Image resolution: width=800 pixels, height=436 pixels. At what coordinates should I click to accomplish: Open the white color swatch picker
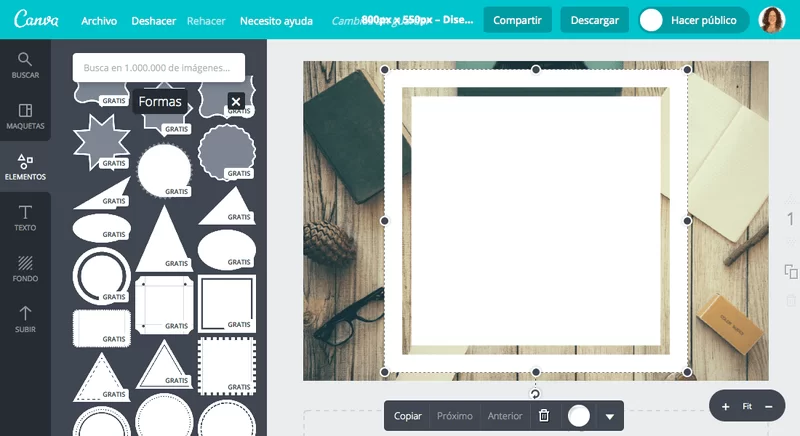tap(579, 416)
